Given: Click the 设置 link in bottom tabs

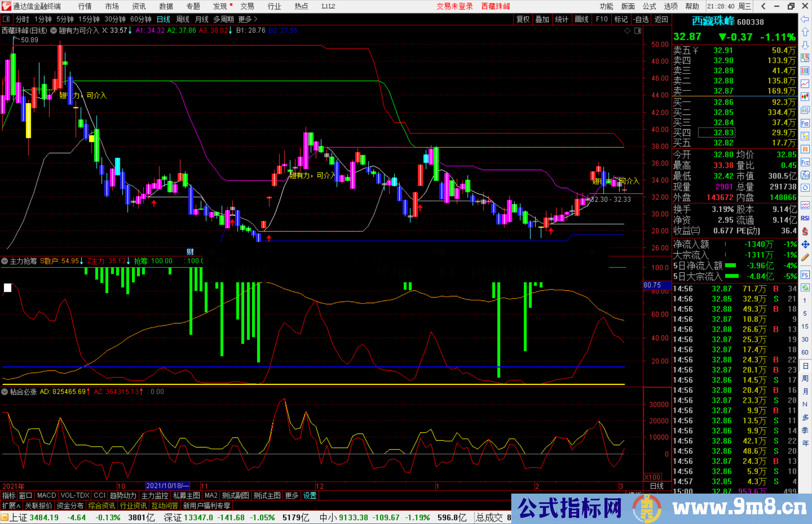Looking at the screenshot, I should [x=310, y=495].
